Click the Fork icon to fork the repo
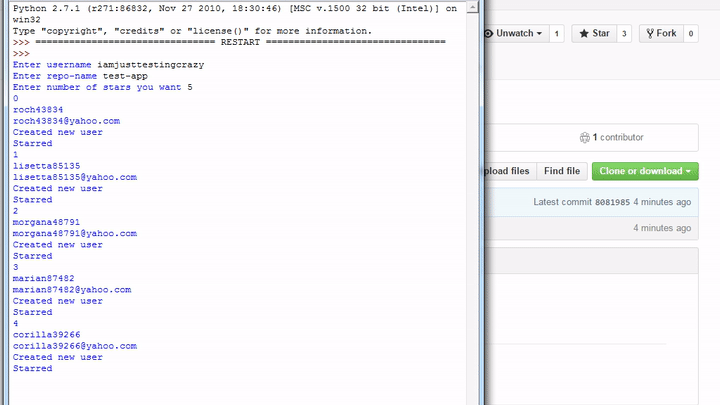The height and width of the screenshot is (405, 720). click(x=650, y=34)
